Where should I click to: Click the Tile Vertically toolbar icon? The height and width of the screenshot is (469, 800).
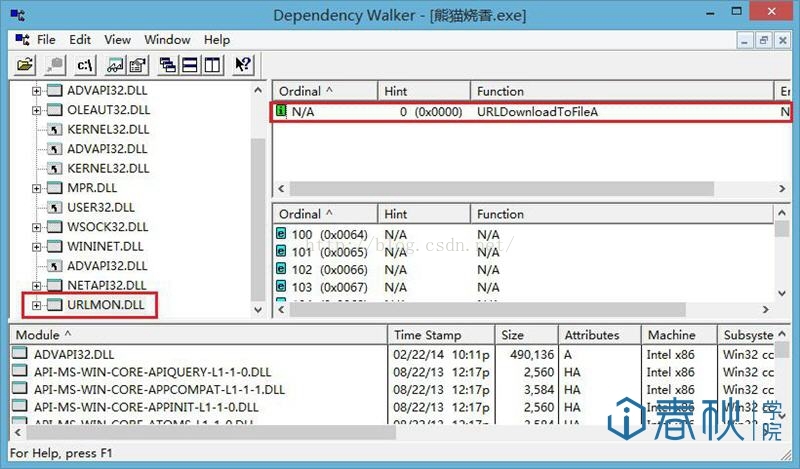point(212,65)
